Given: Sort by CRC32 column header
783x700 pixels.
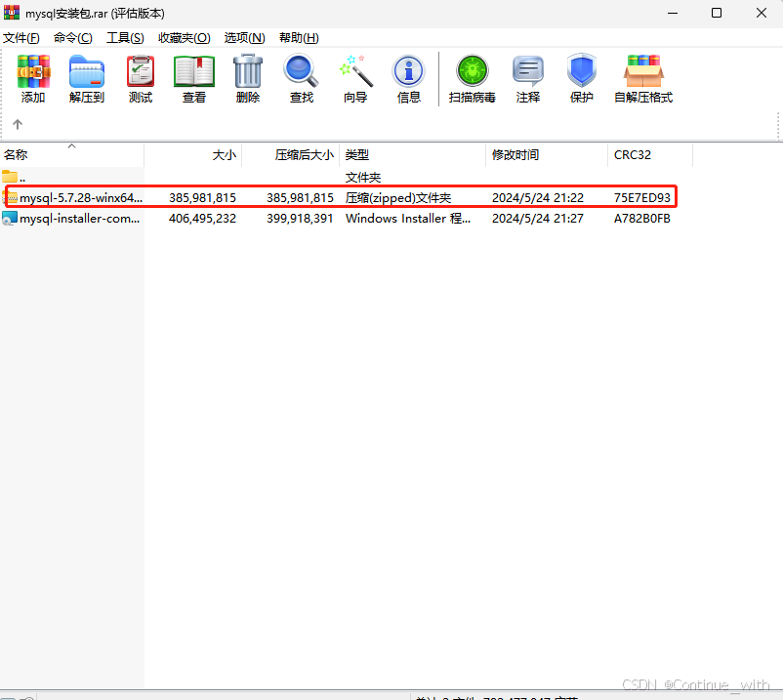Looking at the screenshot, I should click(x=650, y=155).
